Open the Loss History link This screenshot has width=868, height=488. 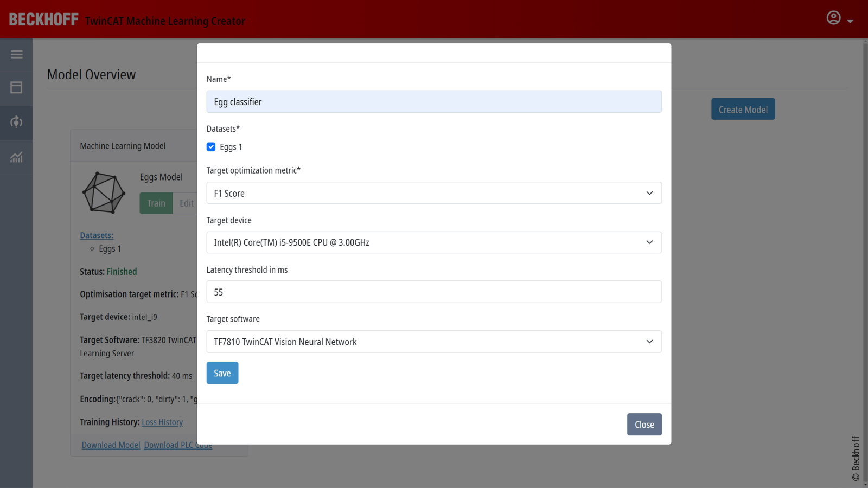click(162, 422)
